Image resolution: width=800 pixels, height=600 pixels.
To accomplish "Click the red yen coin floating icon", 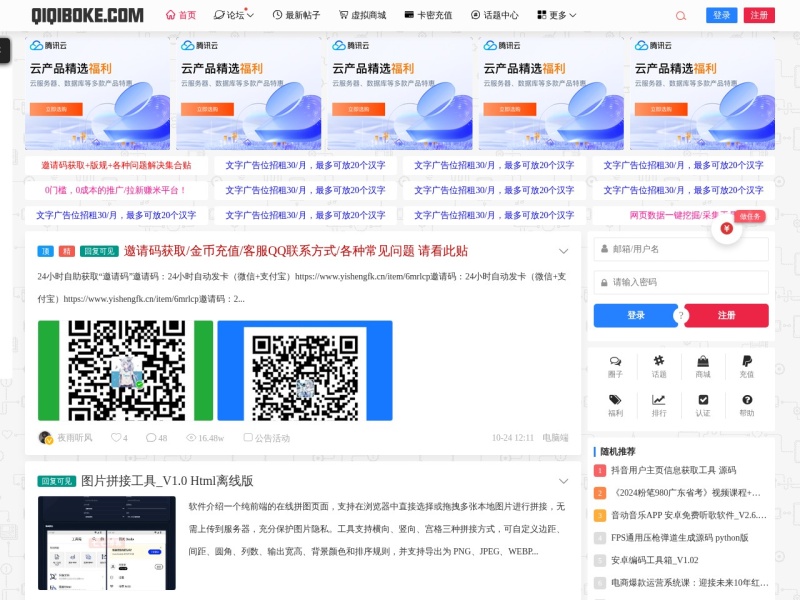I will [x=727, y=229].
